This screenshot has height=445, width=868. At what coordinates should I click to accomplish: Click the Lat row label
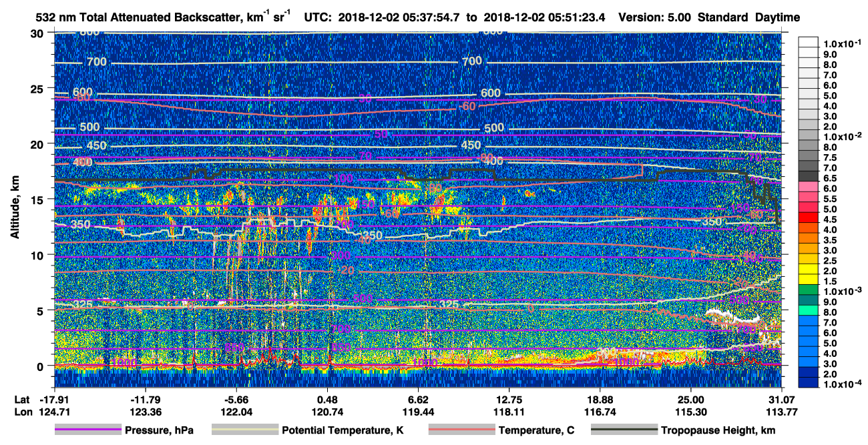click(22, 399)
